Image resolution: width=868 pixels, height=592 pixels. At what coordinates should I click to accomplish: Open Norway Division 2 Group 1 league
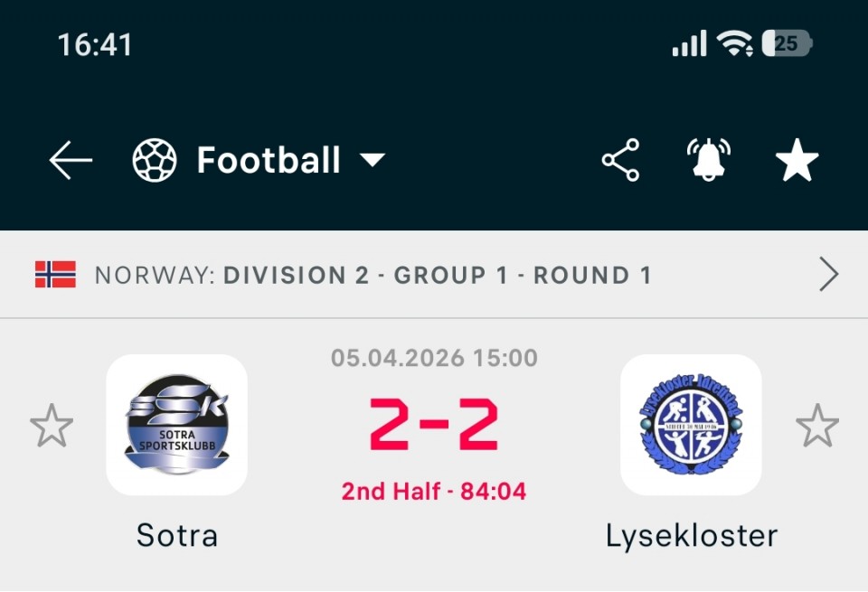373,275
